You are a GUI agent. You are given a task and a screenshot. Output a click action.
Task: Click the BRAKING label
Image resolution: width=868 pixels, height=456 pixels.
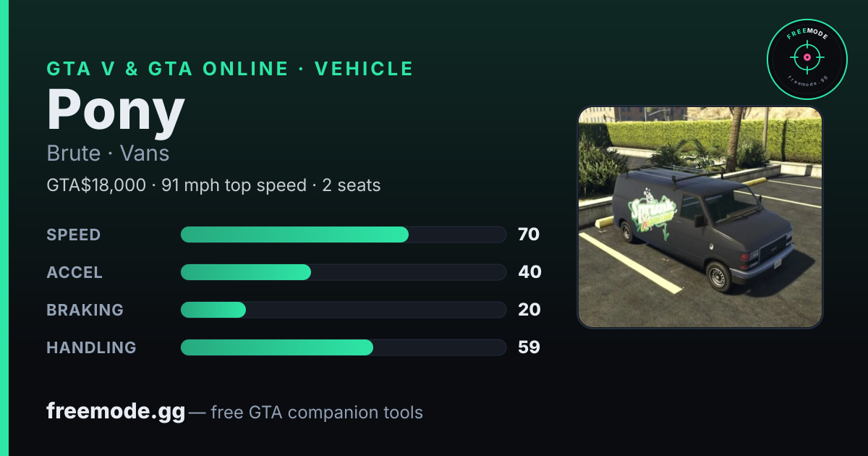85,310
